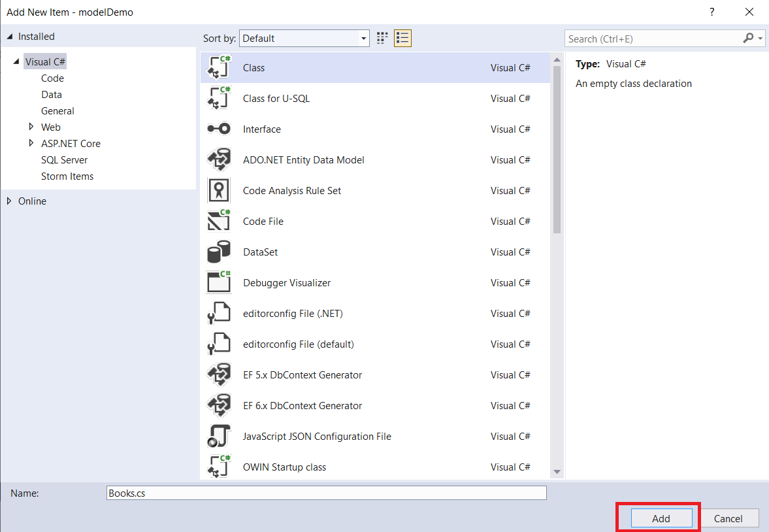The width and height of the screenshot is (769, 532).
Task: Expand the Web tree node
Action: 31,127
